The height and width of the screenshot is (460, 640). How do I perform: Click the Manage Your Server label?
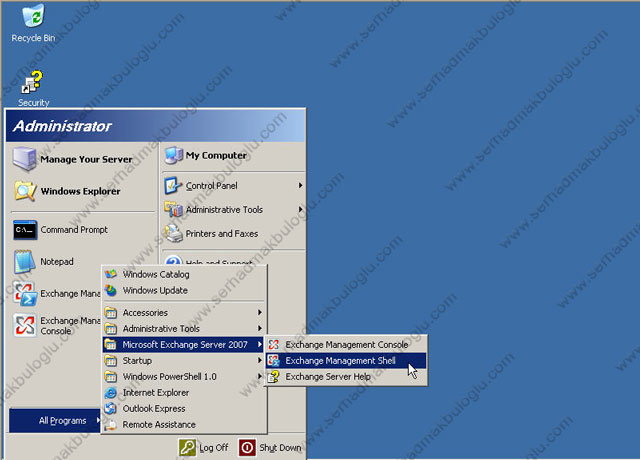tap(86, 159)
